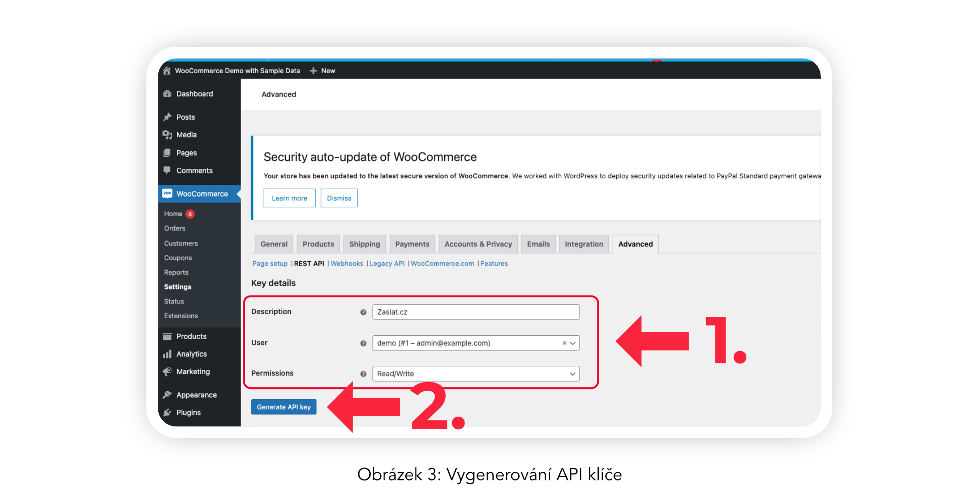Click the Appearance paintbrush icon
This screenshot has height=493, width=980.
coord(167,395)
